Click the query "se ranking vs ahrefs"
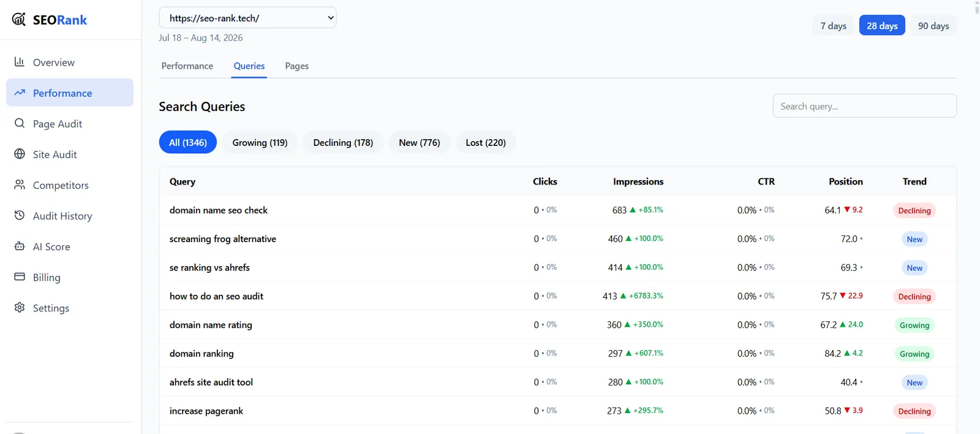The image size is (980, 434). [209, 267]
